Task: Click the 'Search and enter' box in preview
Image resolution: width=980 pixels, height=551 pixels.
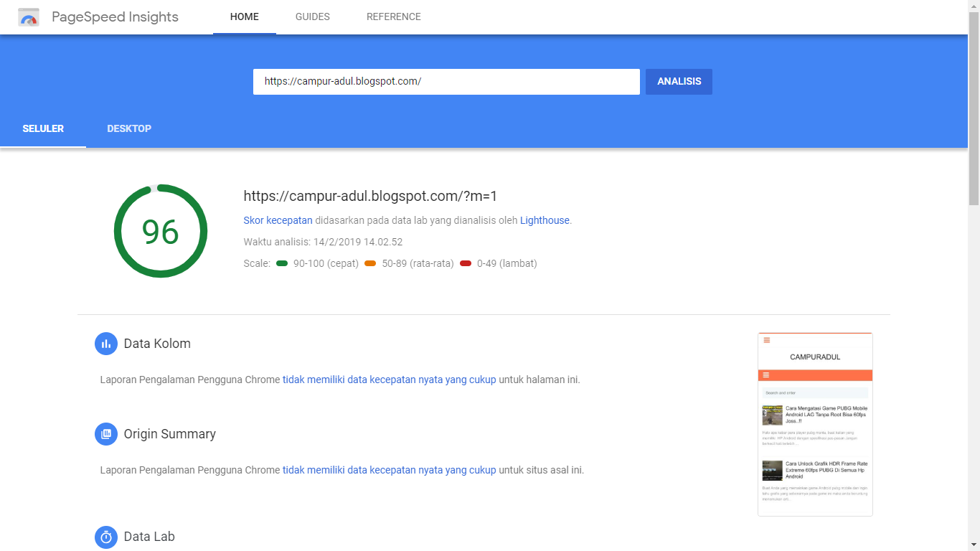Action: pos(815,393)
